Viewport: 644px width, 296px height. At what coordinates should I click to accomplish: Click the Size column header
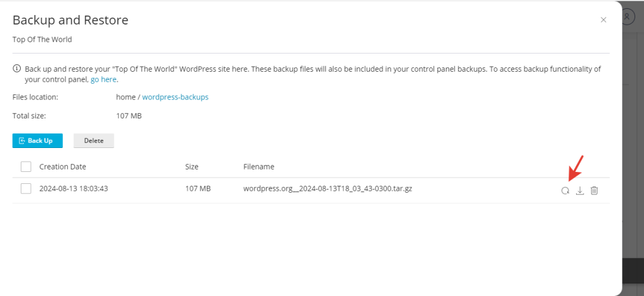192,167
